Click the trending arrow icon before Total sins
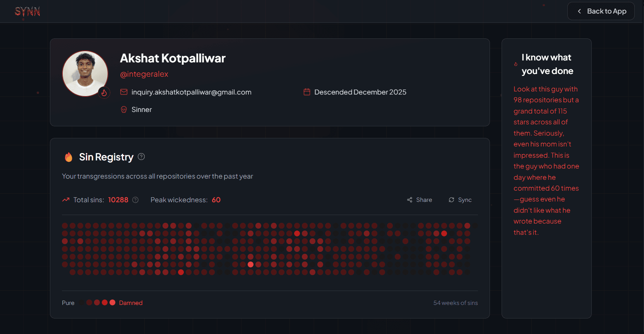Screen dimensions: 644x334 tap(66, 200)
